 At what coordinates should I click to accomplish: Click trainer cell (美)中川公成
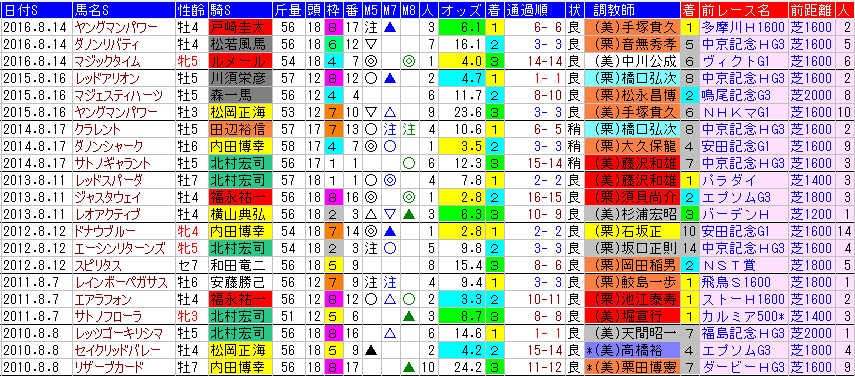pyautogui.click(x=632, y=62)
